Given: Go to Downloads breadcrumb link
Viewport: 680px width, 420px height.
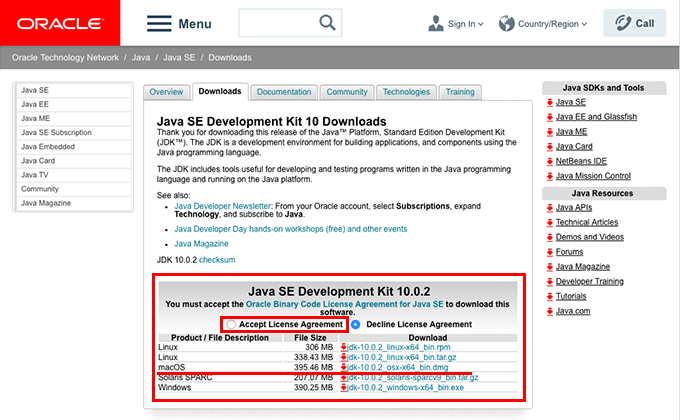Looking at the screenshot, I should [230, 58].
